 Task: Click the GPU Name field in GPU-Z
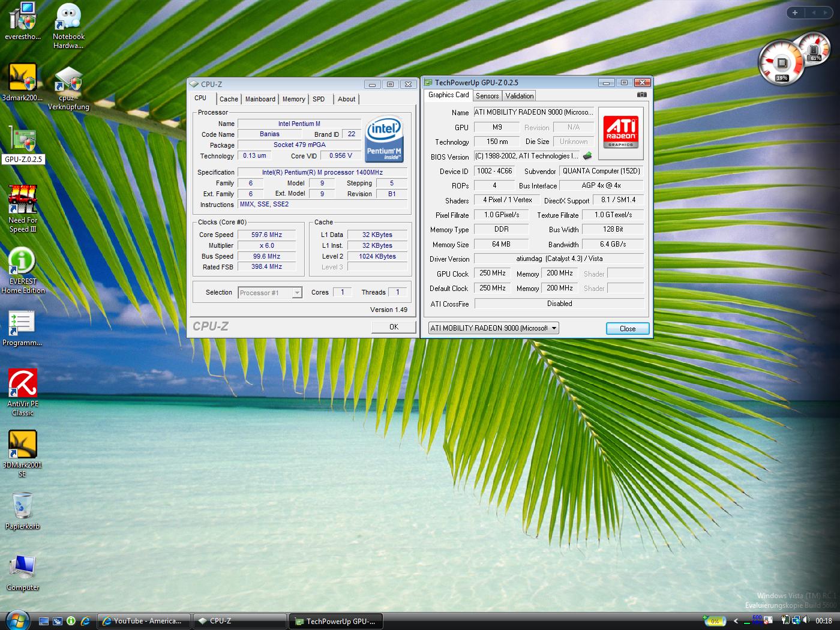(x=533, y=112)
